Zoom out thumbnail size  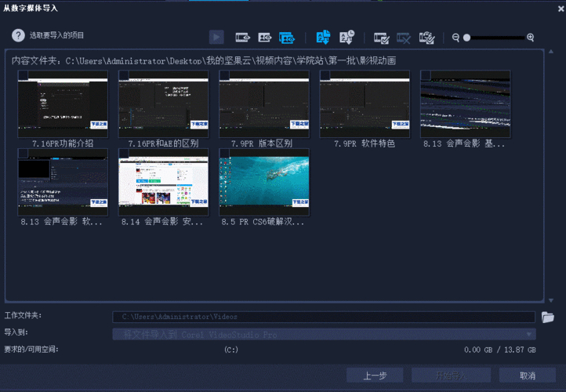(x=455, y=38)
